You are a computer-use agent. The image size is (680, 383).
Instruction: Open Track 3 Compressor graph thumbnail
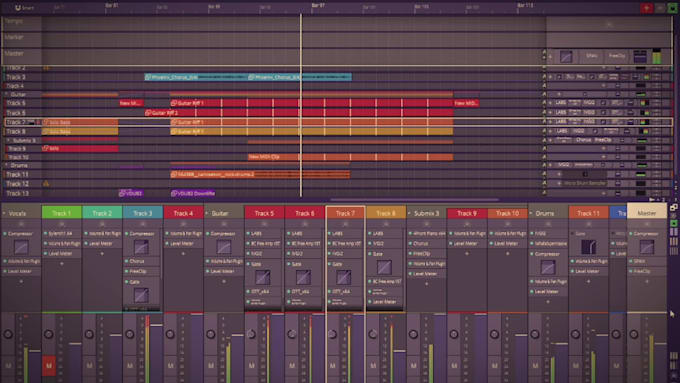[x=141, y=247]
